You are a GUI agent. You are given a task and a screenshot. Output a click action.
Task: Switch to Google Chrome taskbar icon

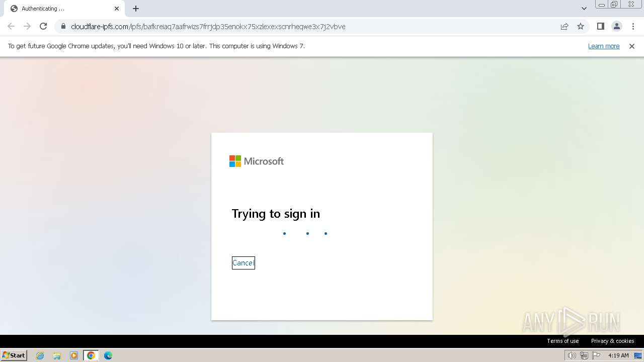91,355
